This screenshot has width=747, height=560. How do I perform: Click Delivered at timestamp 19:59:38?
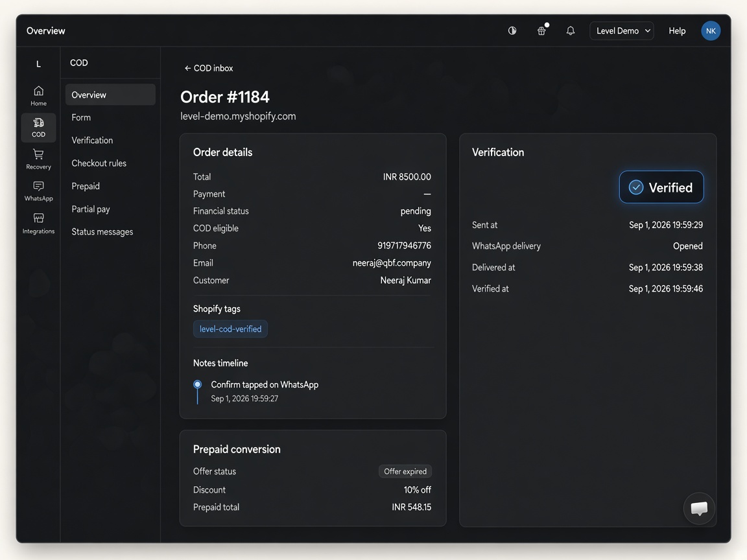pyautogui.click(x=665, y=267)
